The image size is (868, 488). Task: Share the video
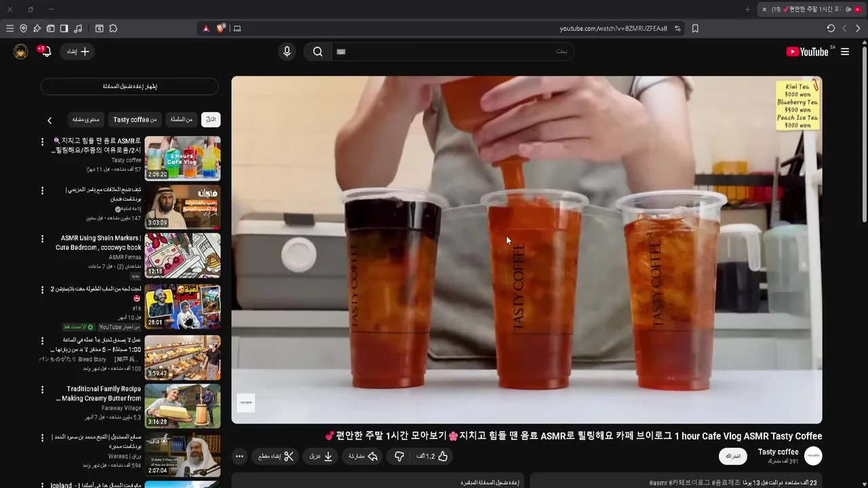[363, 457]
